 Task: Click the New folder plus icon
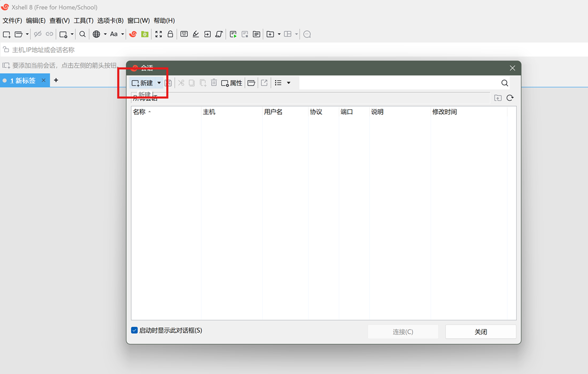click(270, 34)
